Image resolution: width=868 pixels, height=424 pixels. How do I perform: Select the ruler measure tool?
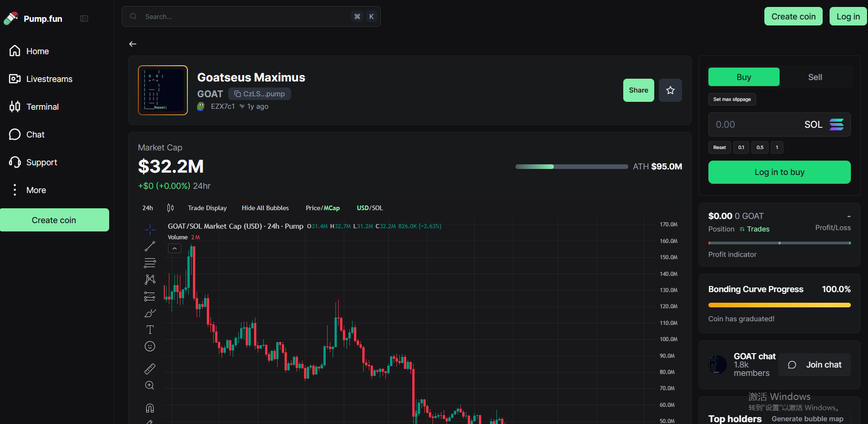click(150, 369)
